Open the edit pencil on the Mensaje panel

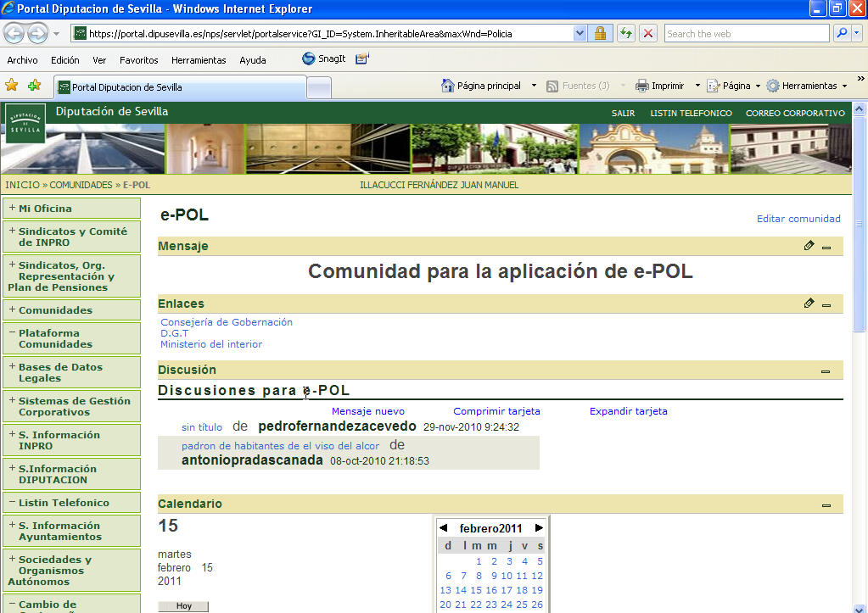808,246
